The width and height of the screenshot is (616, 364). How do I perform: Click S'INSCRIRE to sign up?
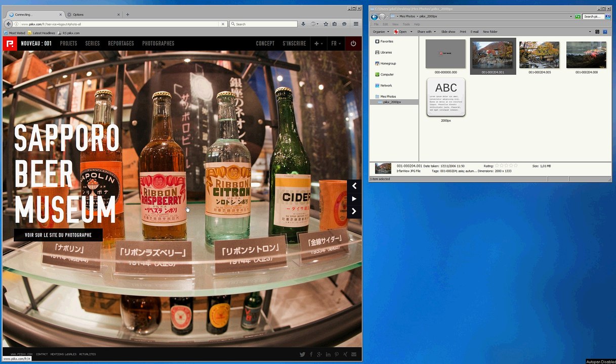(294, 43)
